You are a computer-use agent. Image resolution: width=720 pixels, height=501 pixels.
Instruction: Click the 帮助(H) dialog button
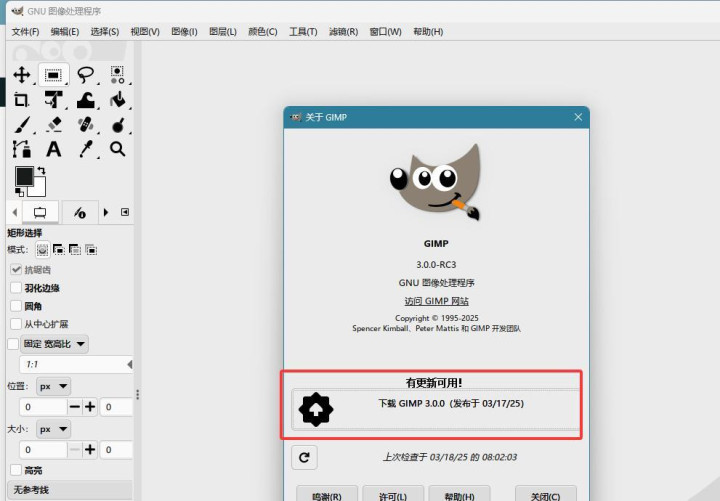(x=459, y=495)
